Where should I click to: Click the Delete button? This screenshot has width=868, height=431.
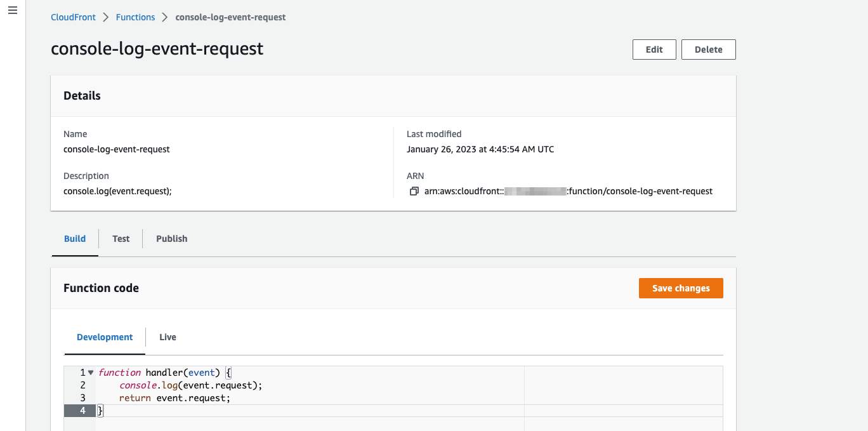(x=708, y=50)
